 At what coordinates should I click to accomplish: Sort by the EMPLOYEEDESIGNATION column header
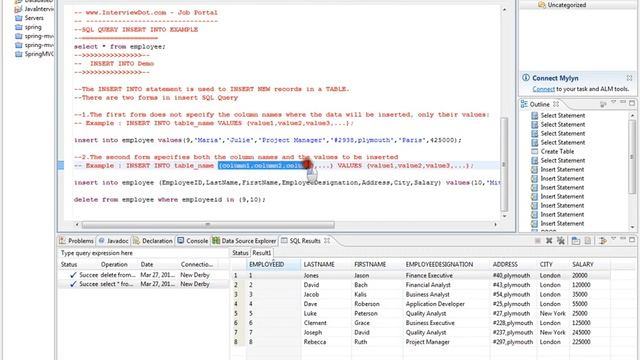[446, 264]
